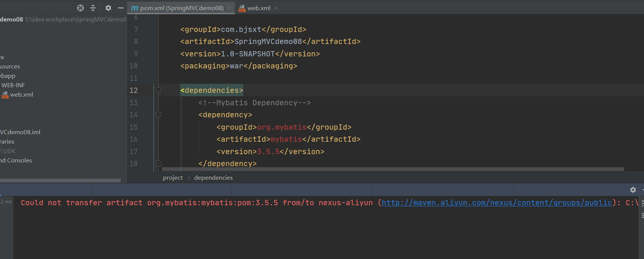Screen dimensions: 644x259
Task: Select the sources folder in project tree
Action: tap(10, 67)
